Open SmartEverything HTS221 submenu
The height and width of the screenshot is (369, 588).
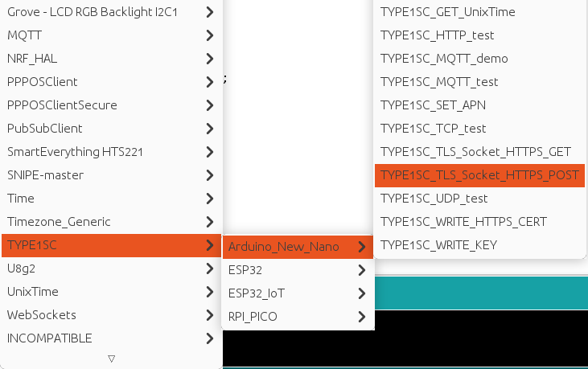click(x=111, y=152)
